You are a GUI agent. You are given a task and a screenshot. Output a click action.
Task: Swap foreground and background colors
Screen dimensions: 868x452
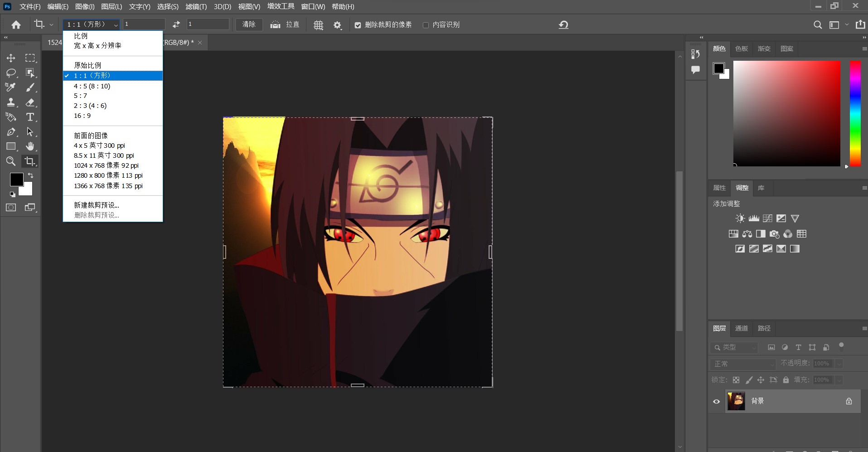tap(30, 175)
